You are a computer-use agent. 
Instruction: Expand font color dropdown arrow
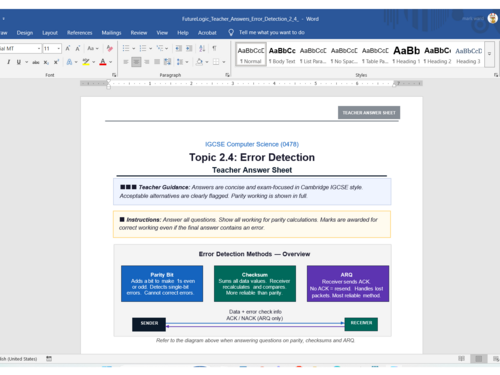tap(111, 62)
